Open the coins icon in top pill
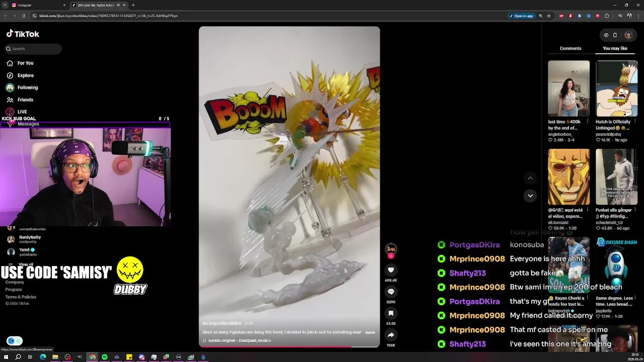 click(606, 35)
